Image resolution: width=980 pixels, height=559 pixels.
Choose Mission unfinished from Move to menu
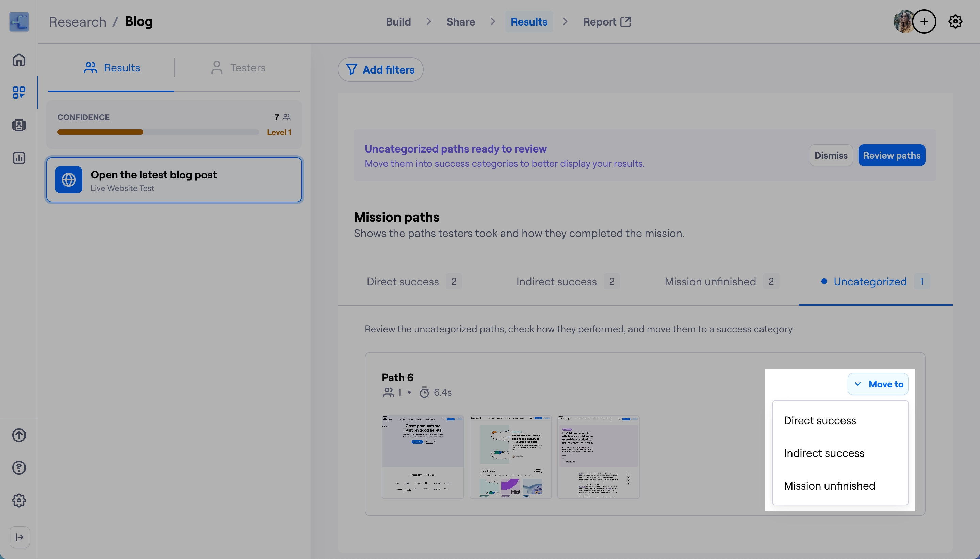[829, 486]
